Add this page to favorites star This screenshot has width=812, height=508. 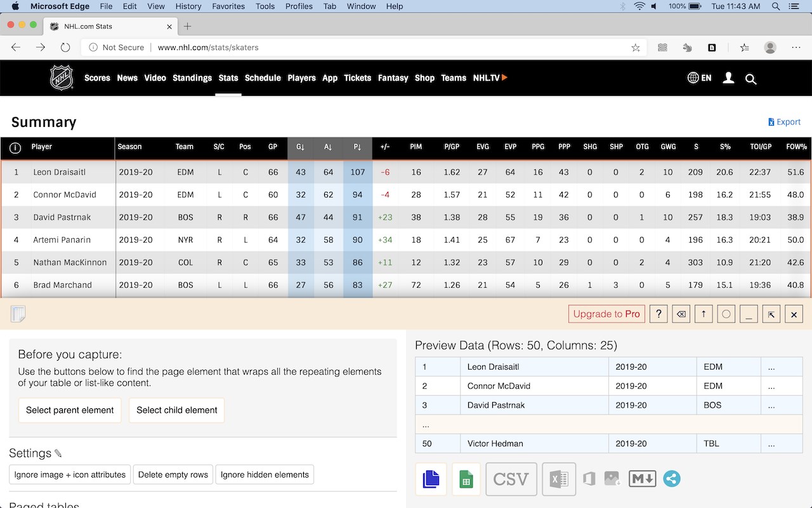(x=636, y=48)
